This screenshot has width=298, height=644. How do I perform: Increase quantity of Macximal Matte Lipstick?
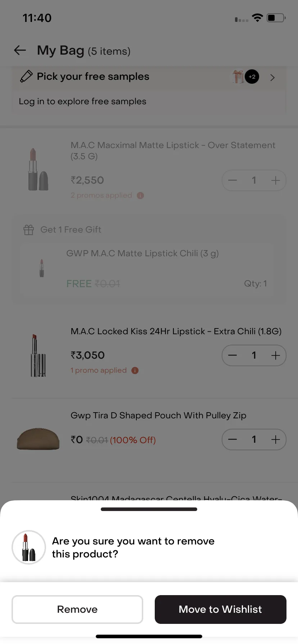276,180
